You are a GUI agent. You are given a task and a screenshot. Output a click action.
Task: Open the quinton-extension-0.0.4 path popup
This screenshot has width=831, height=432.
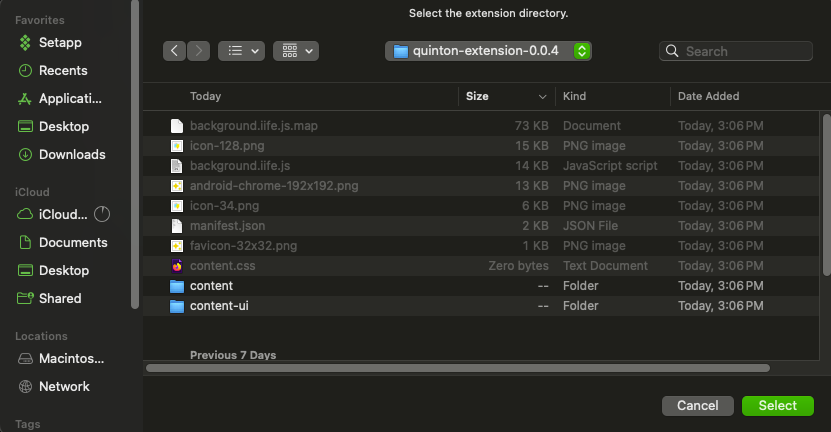click(x=488, y=51)
